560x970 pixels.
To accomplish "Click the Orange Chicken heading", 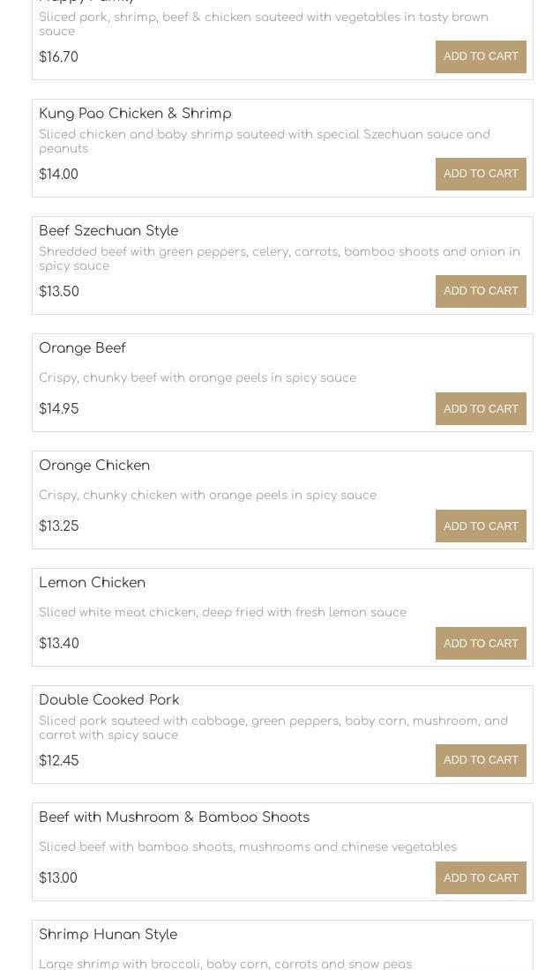I will pyautogui.click(x=94, y=466).
